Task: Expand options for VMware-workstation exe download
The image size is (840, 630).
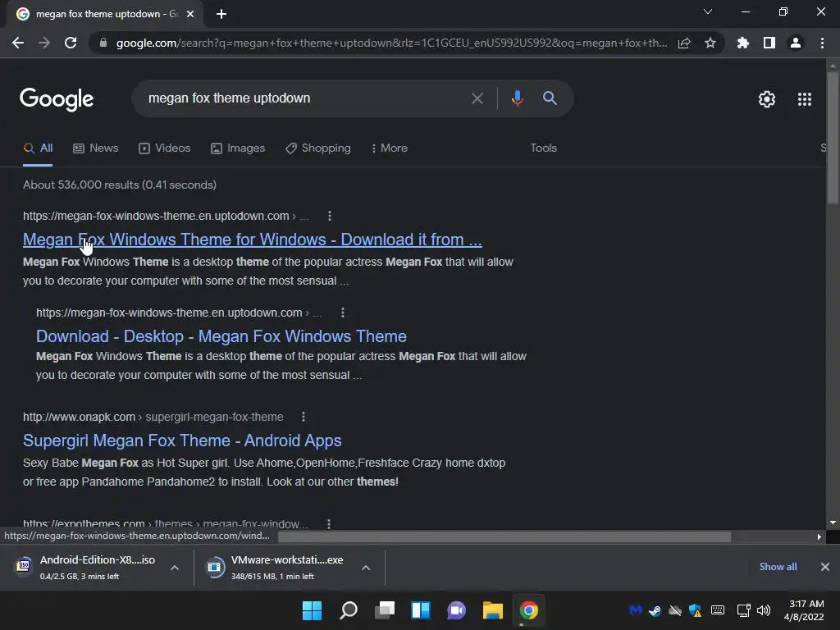Action: coord(366,568)
